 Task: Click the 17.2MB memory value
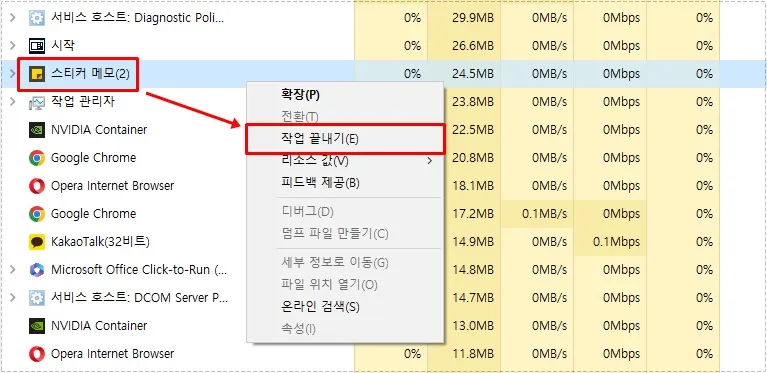pos(474,214)
